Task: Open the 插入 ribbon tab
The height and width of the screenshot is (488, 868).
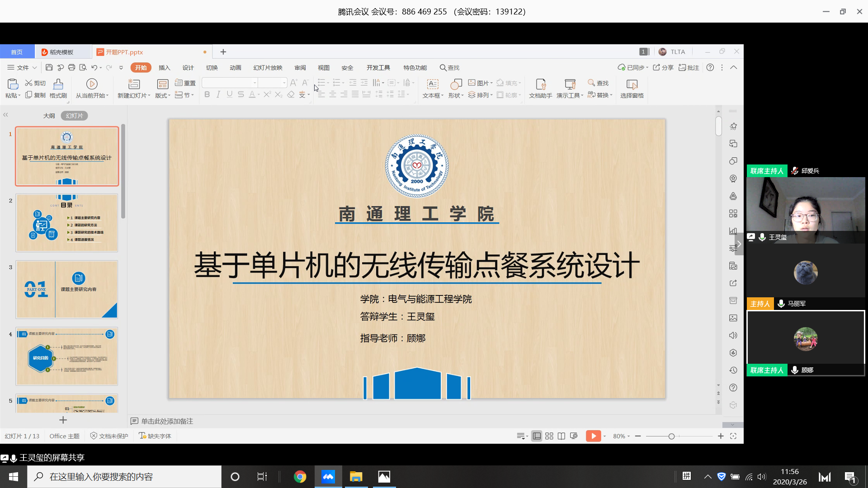Action: pos(164,68)
